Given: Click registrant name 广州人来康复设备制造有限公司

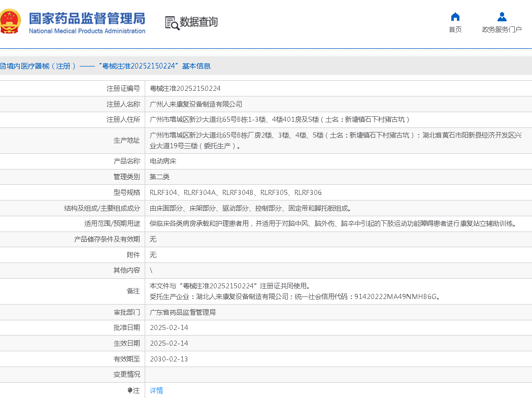Looking at the screenshot, I should 196,104.
